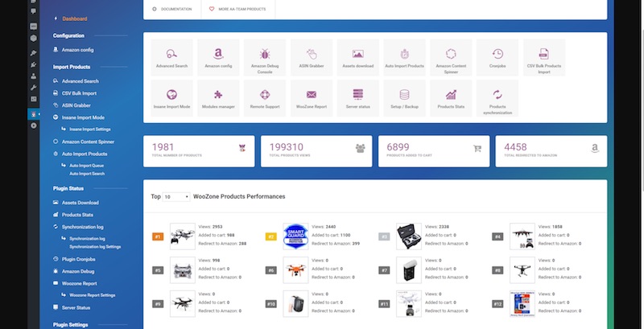
Task: Select ASIN Grabber in the sidebar
Action: (x=76, y=105)
